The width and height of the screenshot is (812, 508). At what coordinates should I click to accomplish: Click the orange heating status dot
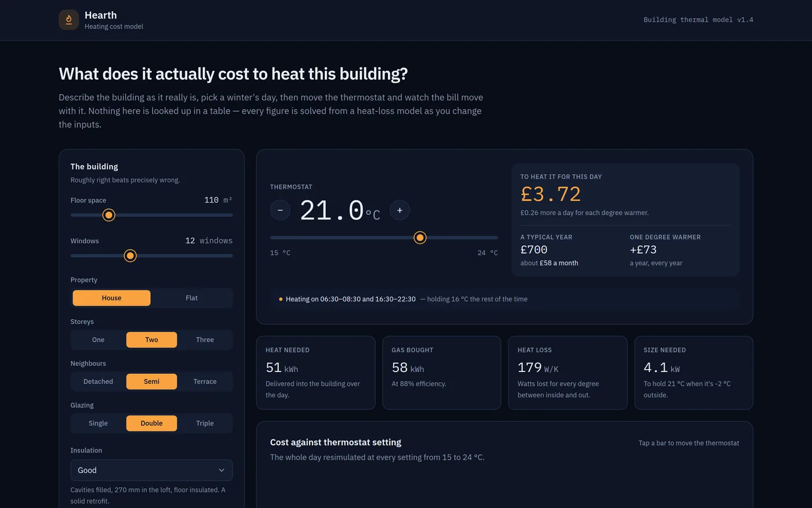click(281, 300)
